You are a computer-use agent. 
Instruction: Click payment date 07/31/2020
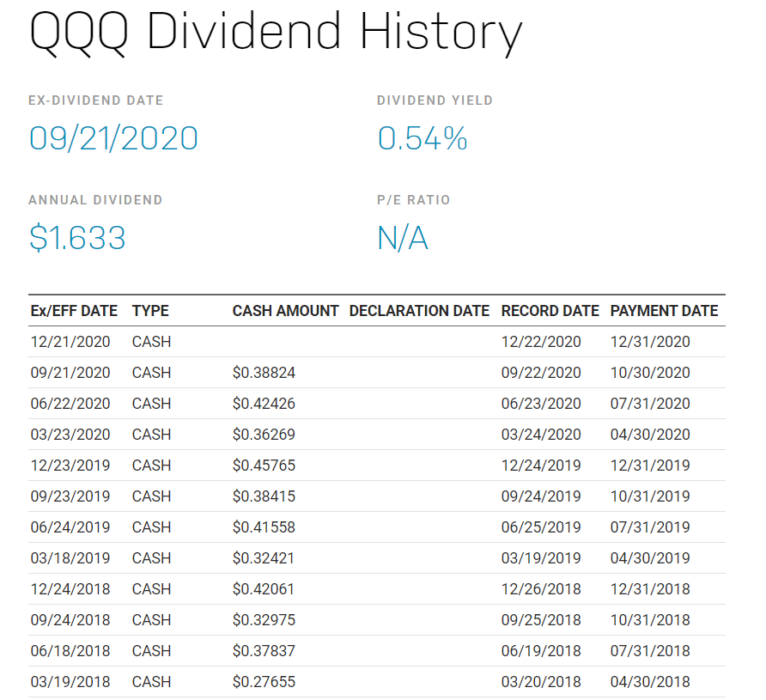pyautogui.click(x=650, y=404)
